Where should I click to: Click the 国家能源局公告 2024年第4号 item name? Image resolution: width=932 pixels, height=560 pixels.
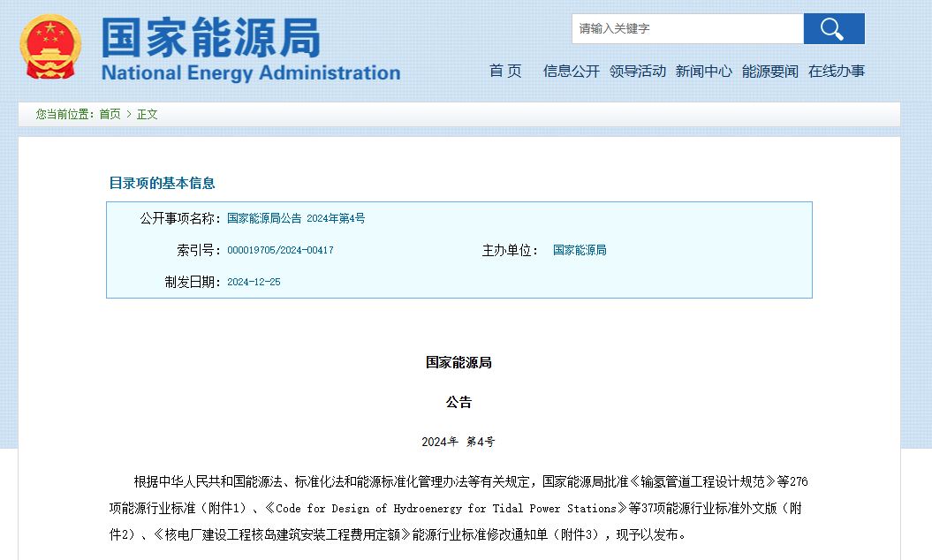click(295, 218)
